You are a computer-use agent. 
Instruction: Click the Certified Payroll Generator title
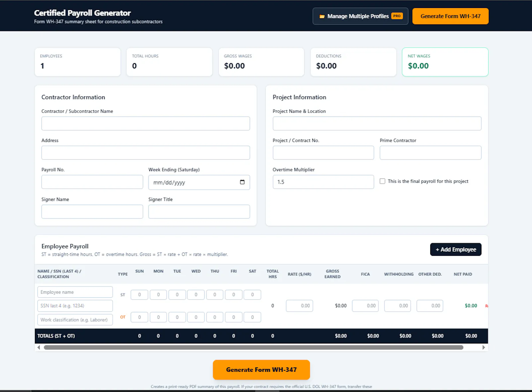click(x=82, y=13)
